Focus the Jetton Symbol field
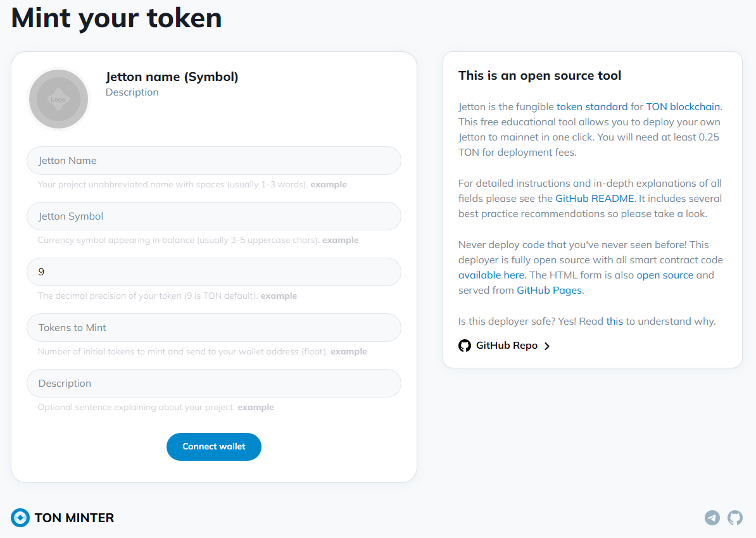 (x=213, y=216)
